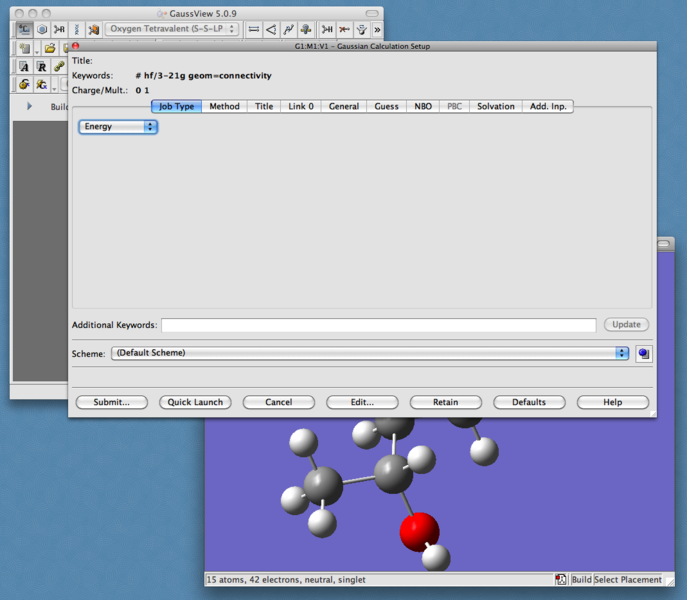Open the Custom Fragment tool icon
687x600 pixels.
[93, 29]
